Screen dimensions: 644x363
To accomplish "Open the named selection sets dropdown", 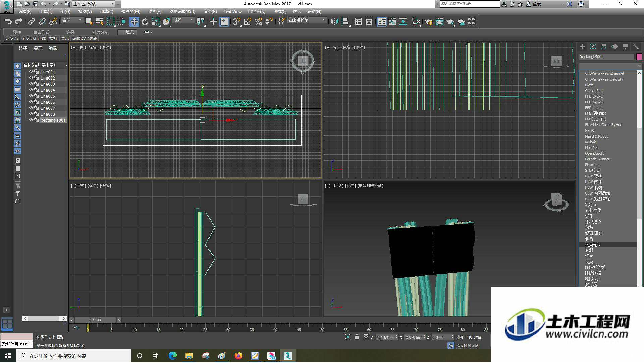I will (307, 20).
